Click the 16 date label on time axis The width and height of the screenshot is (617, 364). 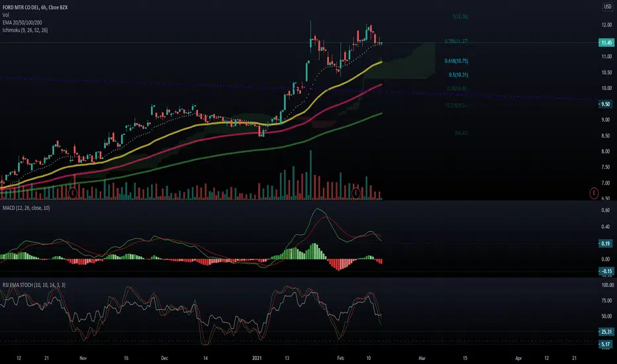pyautogui.click(x=126, y=358)
